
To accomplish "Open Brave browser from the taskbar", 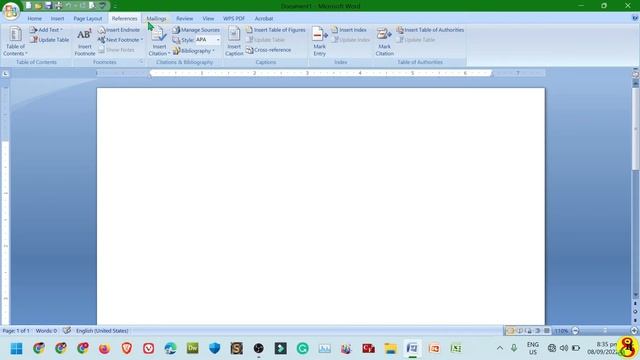I will [x=127, y=348].
